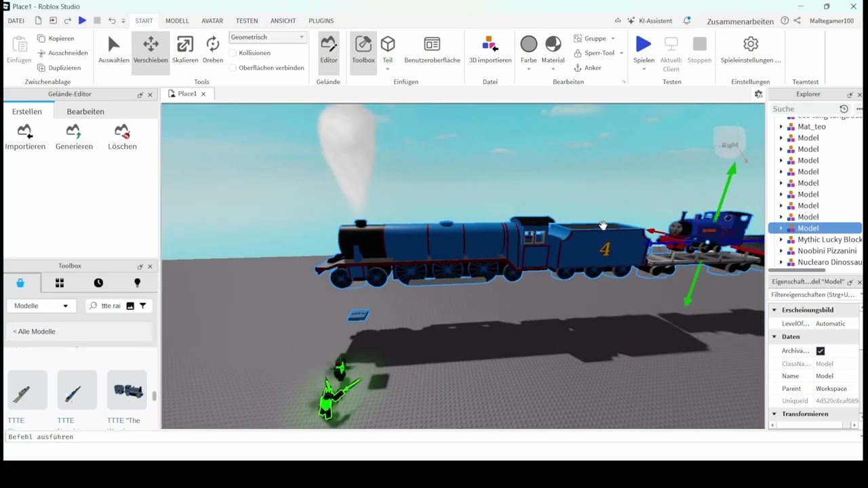Click the help question mark icon
This screenshot has height=488, width=868.
(x=785, y=21)
